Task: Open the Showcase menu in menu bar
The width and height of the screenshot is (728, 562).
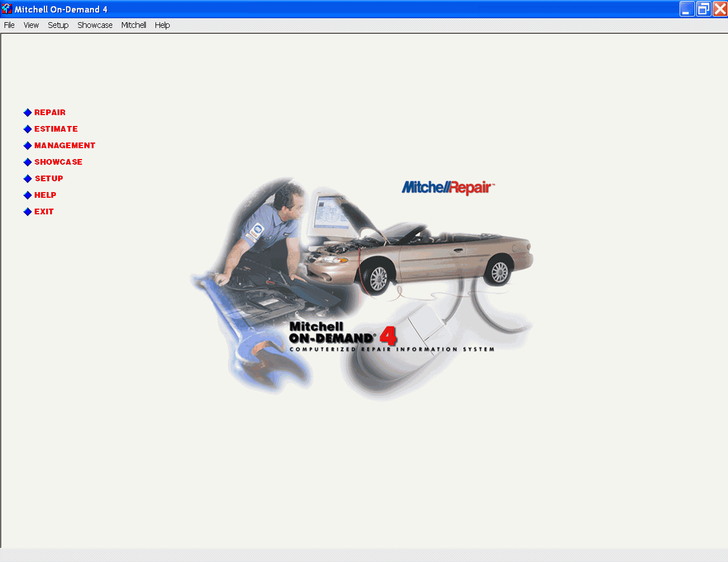Action: pos(95,25)
